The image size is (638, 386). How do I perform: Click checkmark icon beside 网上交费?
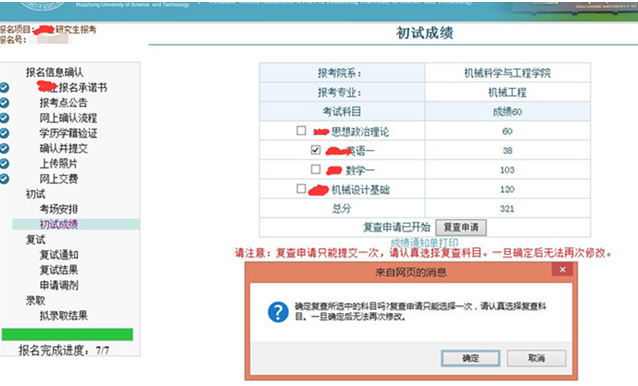point(4,179)
